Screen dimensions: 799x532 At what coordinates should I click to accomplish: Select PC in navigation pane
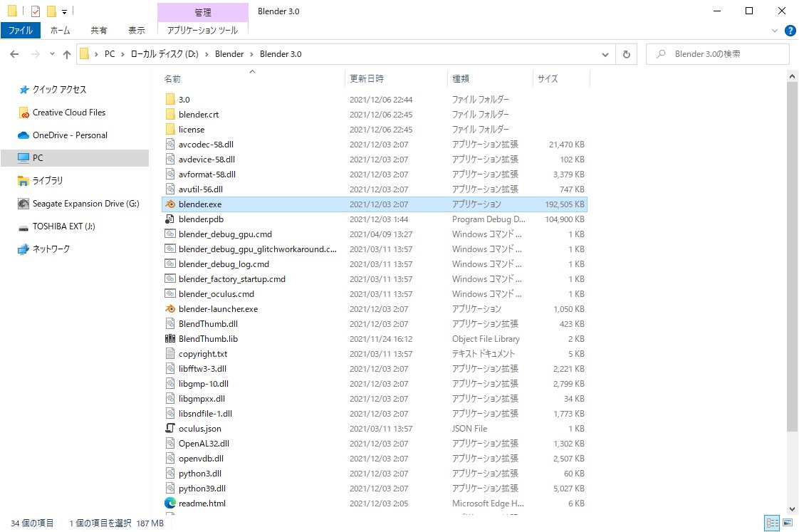(75, 158)
